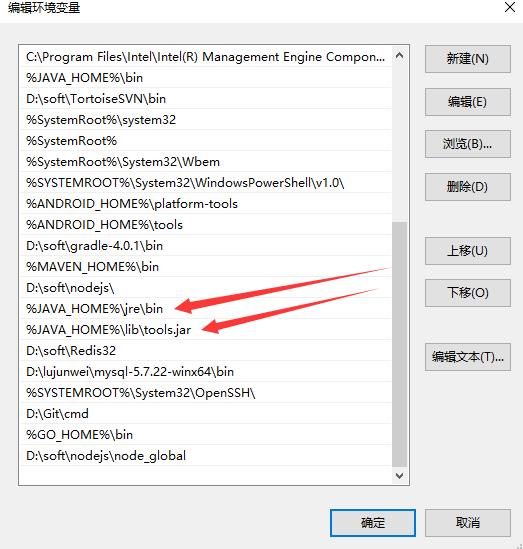Image resolution: width=523 pixels, height=549 pixels.
Task: Select D:\soft\TortoiseSVN\bin entry
Action: pyautogui.click(x=205, y=98)
